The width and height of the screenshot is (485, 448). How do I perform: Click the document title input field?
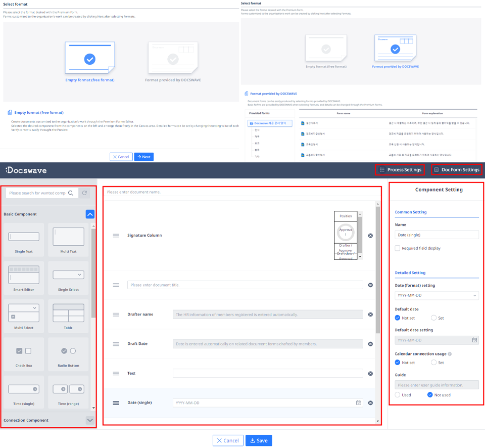pyautogui.click(x=245, y=285)
